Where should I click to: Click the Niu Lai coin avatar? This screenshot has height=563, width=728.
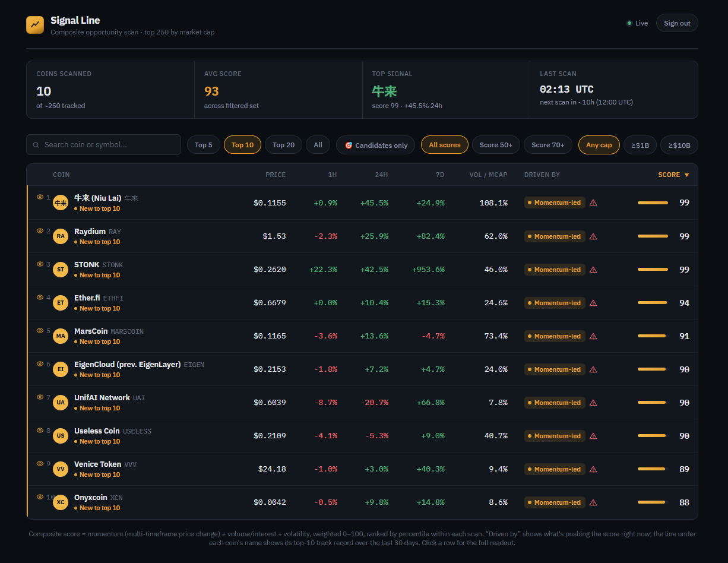click(61, 203)
